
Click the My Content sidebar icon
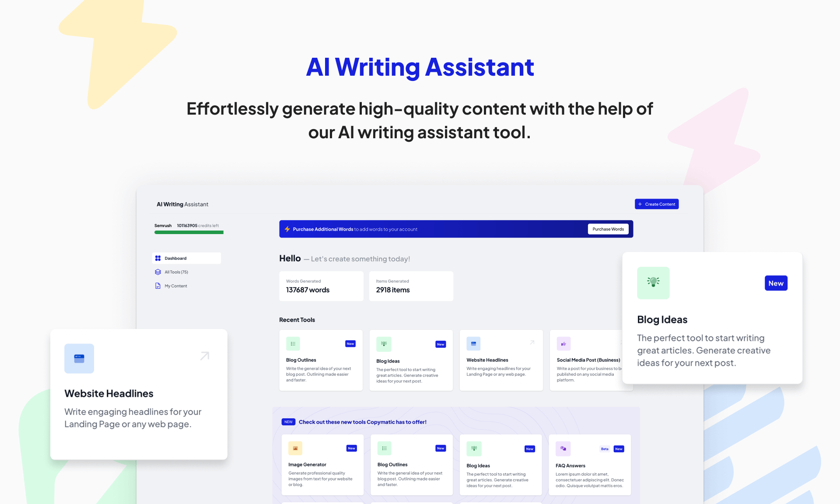click(x=158, y=286)
